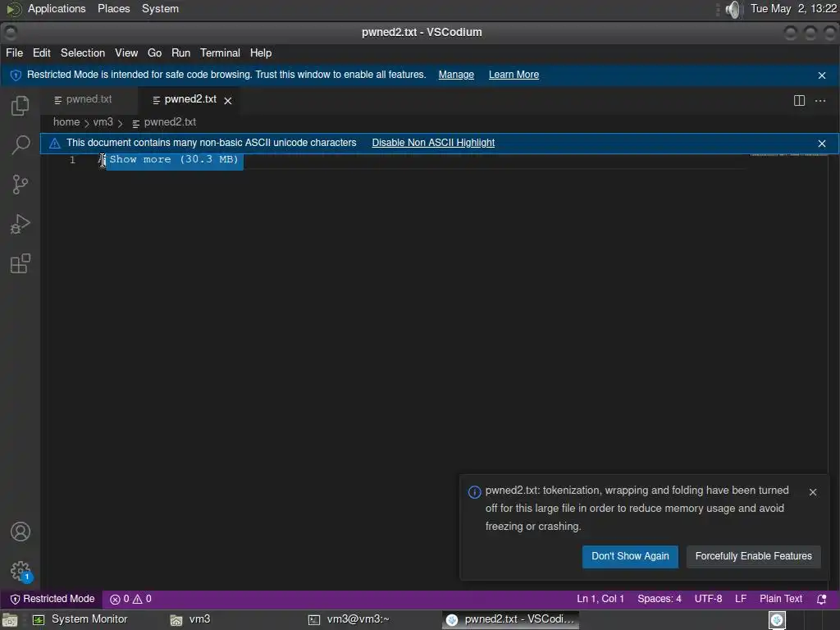Click the Don't Show Again button
The width and height of the screenshot is (840, 630).
click(630, 557)
